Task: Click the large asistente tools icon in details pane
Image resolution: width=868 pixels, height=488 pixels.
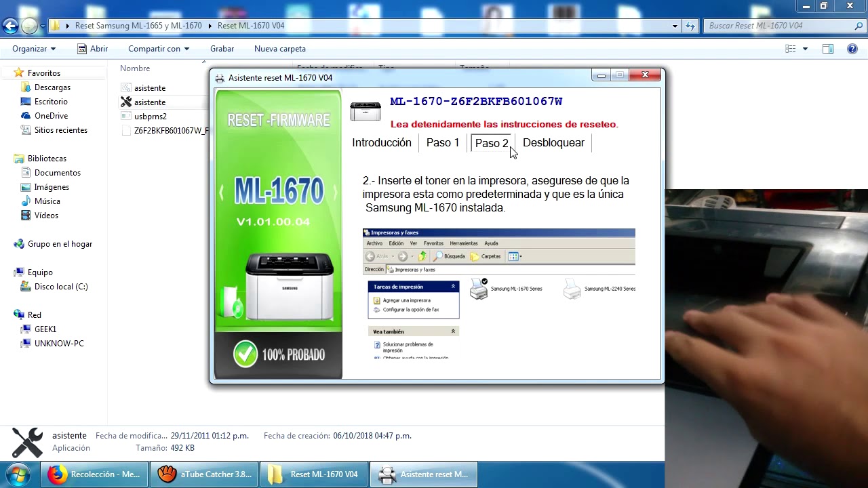Action: point(27,442)
